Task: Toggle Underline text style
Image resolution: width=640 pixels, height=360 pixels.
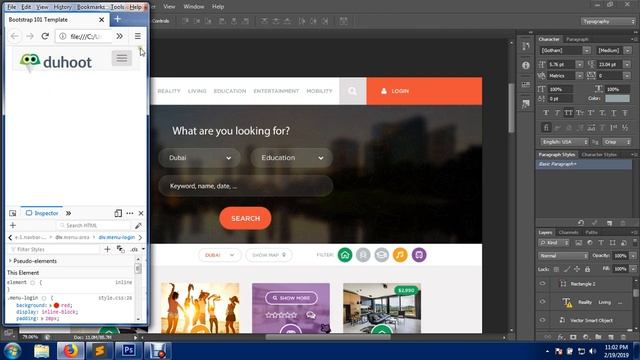Action: tap(613, 113)
